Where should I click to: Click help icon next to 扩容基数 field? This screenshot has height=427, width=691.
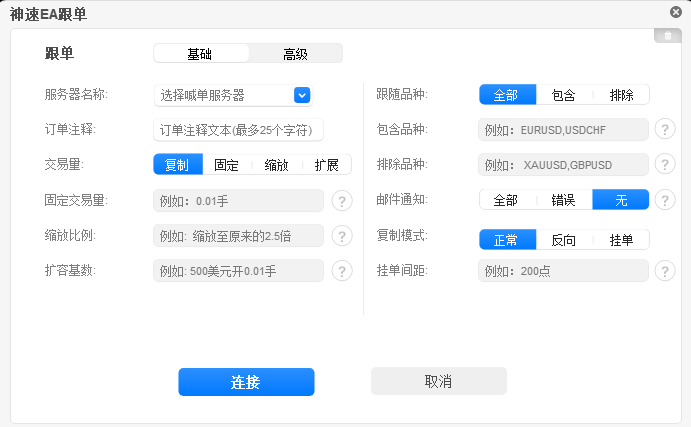[x=342, y=271]
